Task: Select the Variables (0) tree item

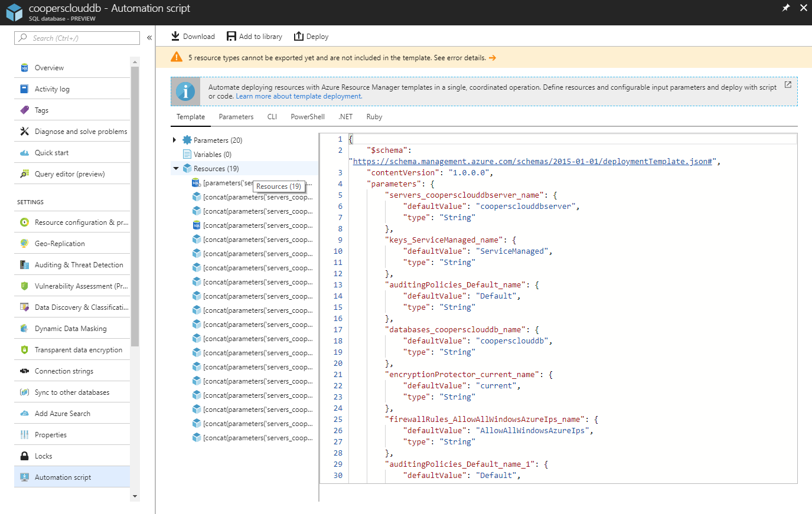Action: pyautogui.click(x=212, y=155)
